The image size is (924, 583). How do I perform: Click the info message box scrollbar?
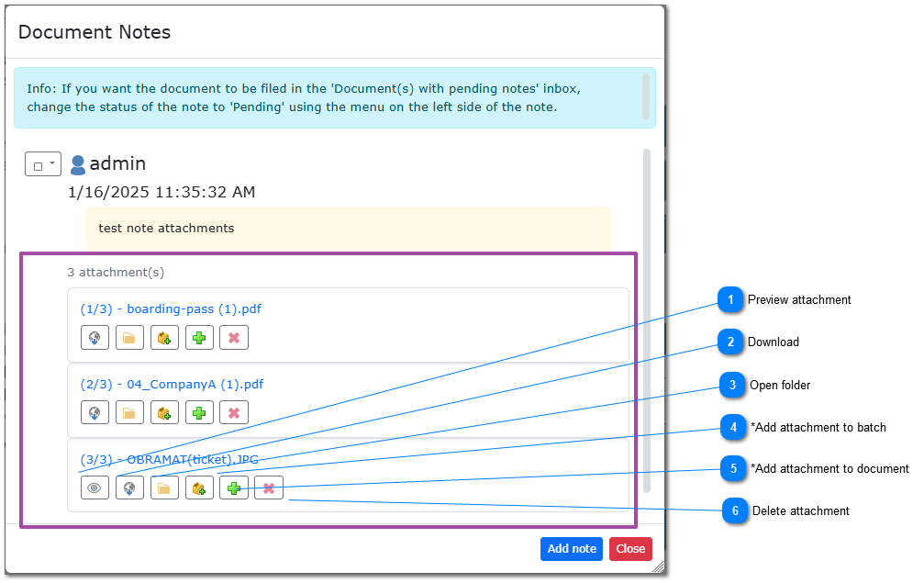(x=646, y=96)
